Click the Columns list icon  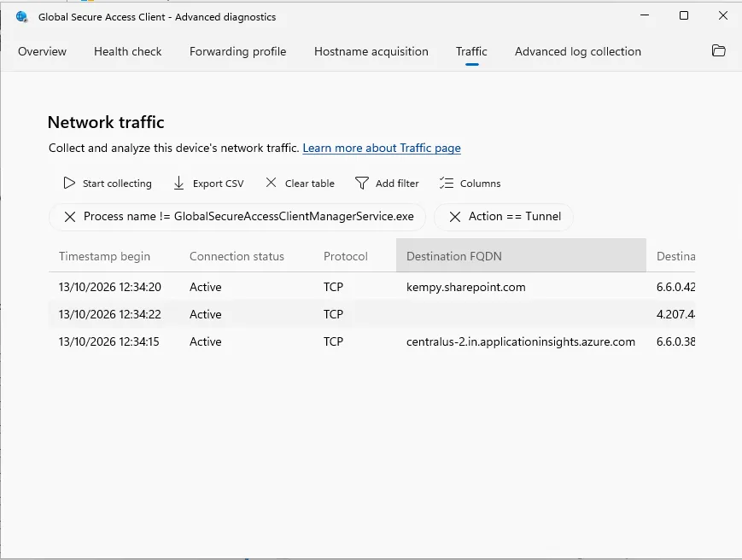click(x=447, y=183)
